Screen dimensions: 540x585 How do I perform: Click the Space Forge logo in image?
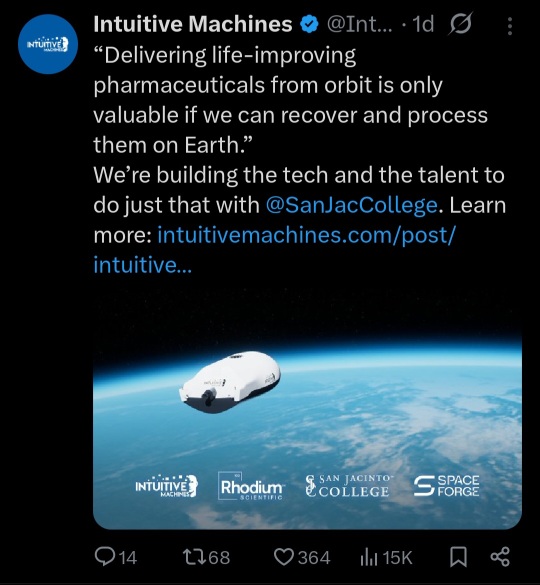tap(447, 486)
